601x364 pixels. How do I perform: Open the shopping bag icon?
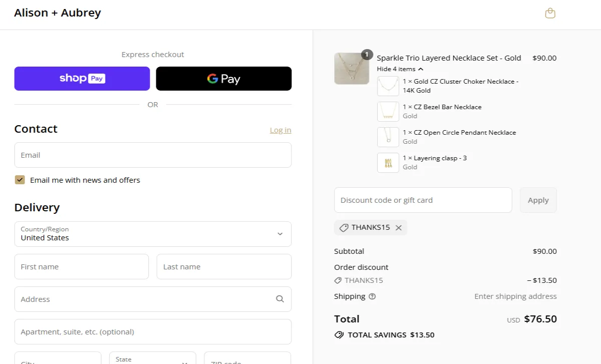click(x=550, y=13)
